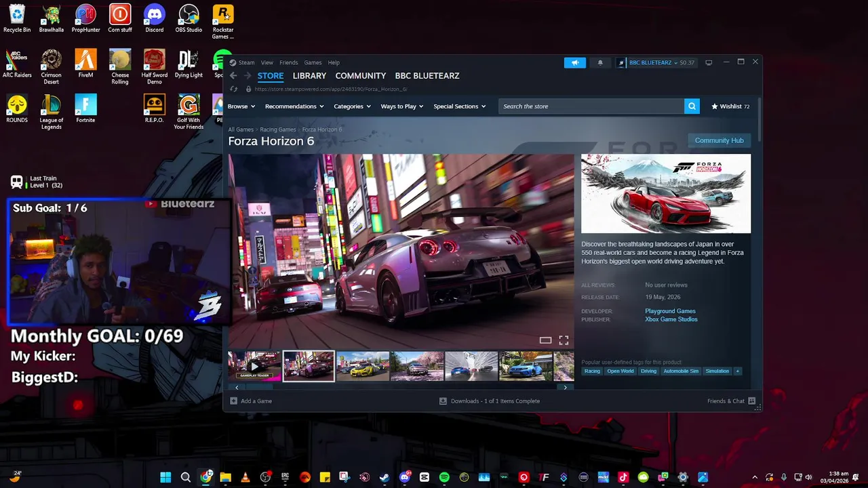Open the Discord desktop shortcut
The image size is (868, 488).
tap(155, 19)
